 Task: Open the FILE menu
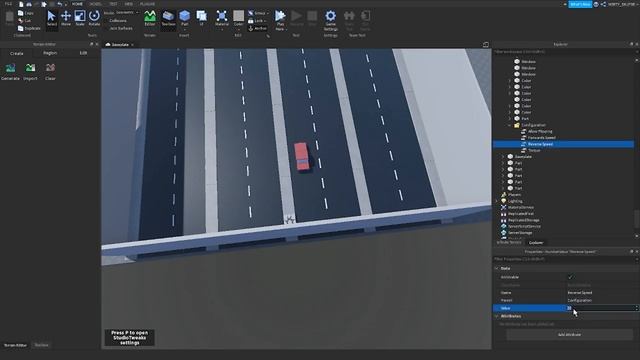8,4
